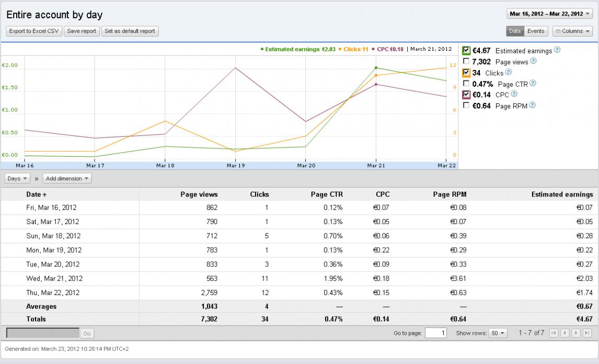Open help icon beside Page views
Screen dimensions: 599x364
tap(533, 61)
